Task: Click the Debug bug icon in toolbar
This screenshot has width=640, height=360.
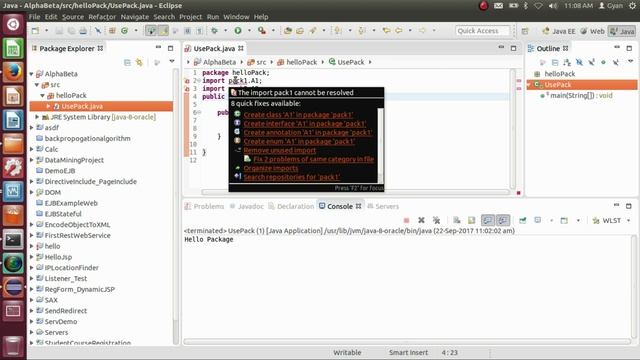Action: coord(214,31)
